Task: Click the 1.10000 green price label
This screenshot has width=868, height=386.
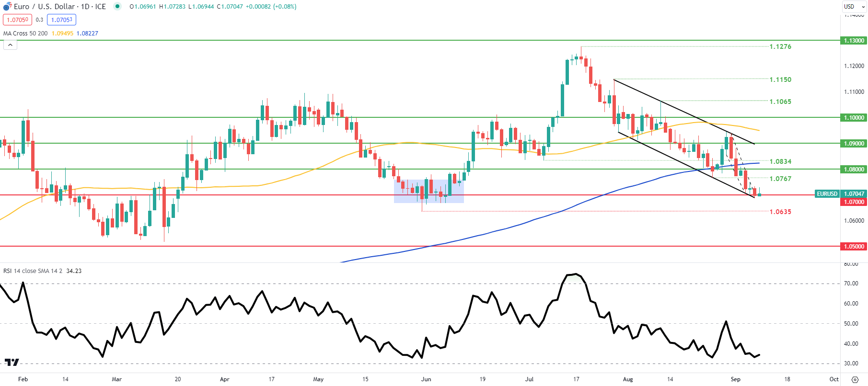Action: [854, 117]
